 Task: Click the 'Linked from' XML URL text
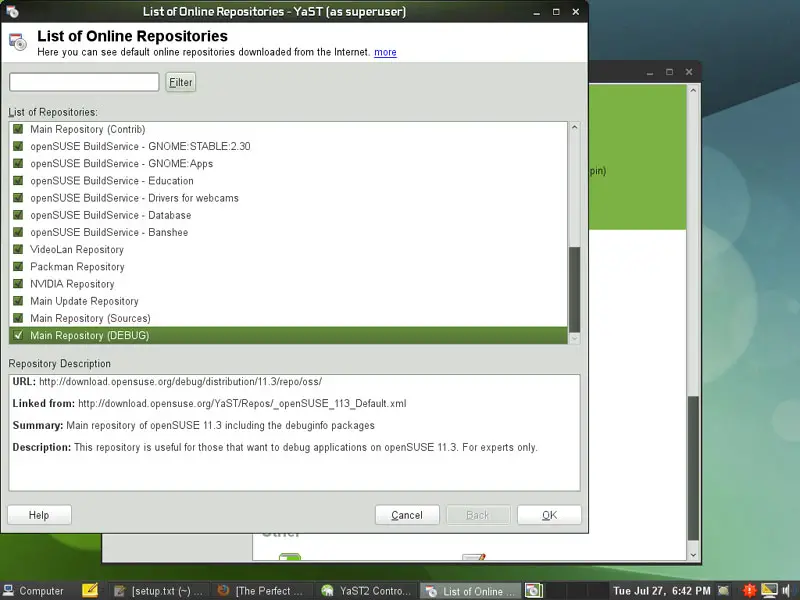click(x=242, y=404)
